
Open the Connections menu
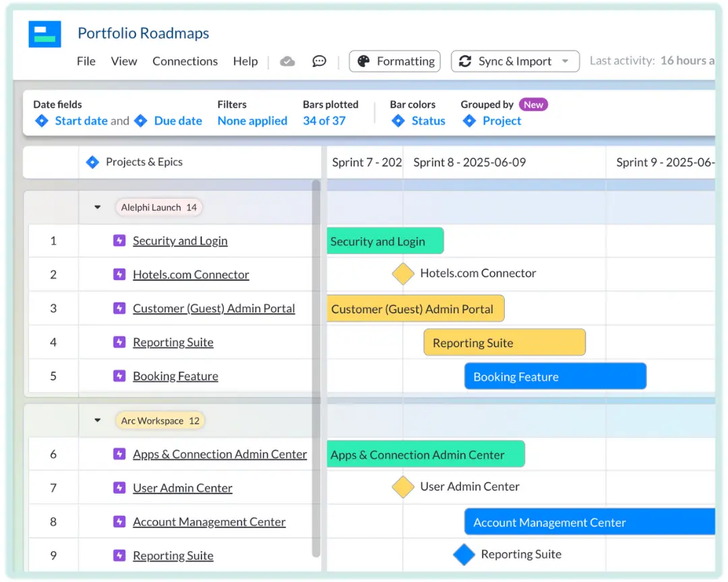(185, 61)
